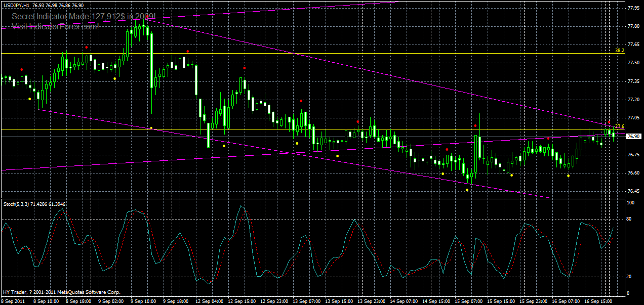Click the red signal dot near 13 Sep 07:00
Image resolution: width=644 pixels, height=305 pixels.
(301, 101)
